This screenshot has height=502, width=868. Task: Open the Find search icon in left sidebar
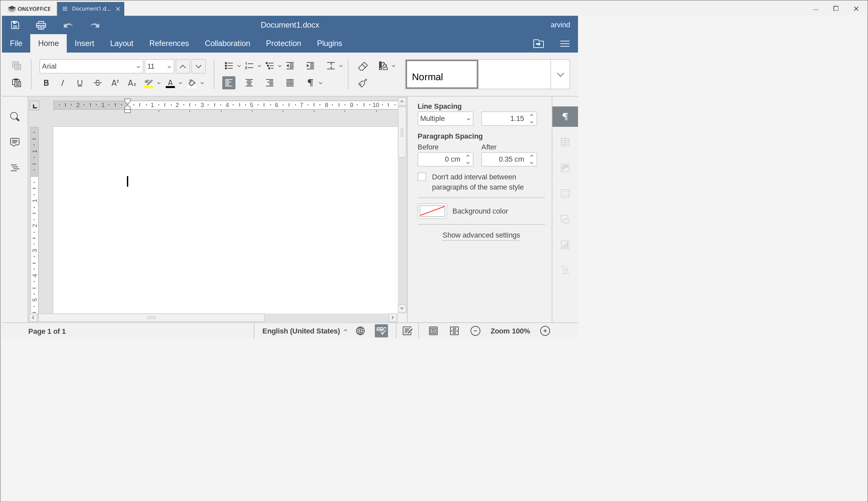click(x=15, y=117)
